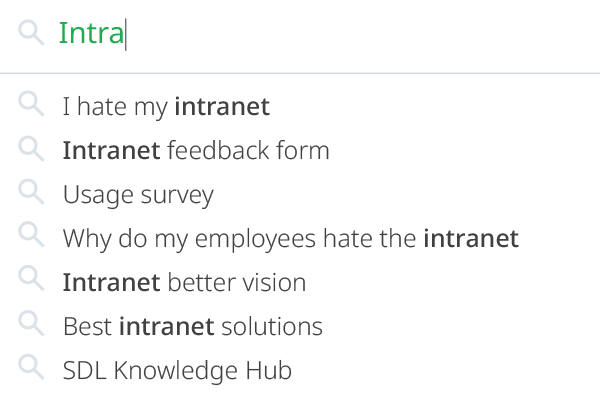Choose the "Best intranet solutions" suggestion
Image resolution: width=600 pixels, height=404 pixels.
tap(192, 326)
